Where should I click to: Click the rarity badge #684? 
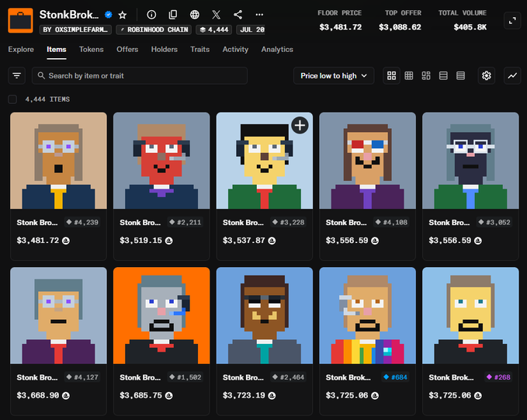click(x=396, y=377)
